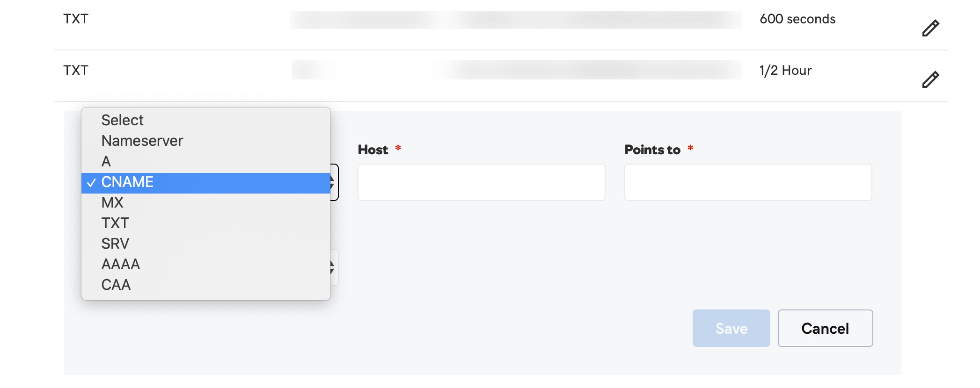Image resolution: width=980 pixels, height=388 pixels.
Task: Click inside the Points to field
Action: (747, 182)
